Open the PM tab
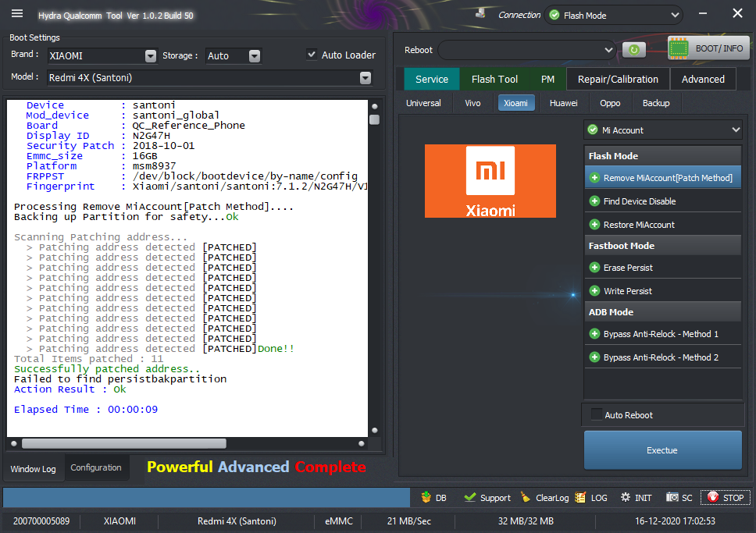The image size is (756, 533). (x=547, y=79)
